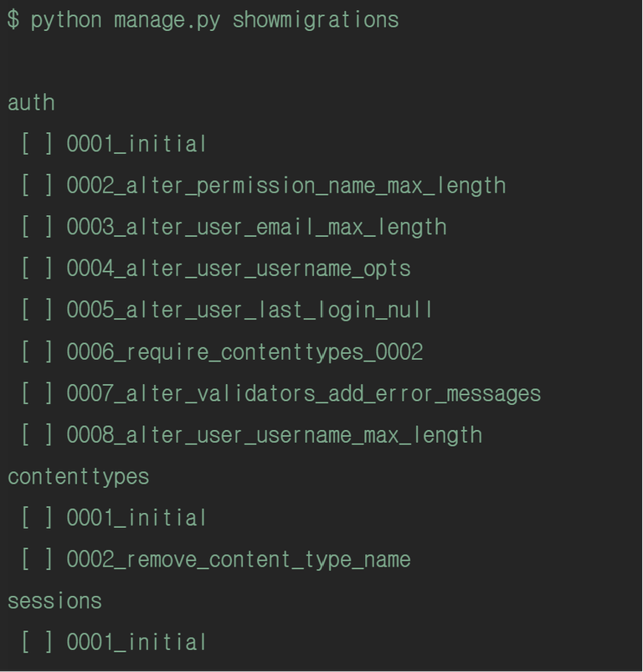Check the box for 0007_alter_validators_add_error_messages

(x=37, y=393)
